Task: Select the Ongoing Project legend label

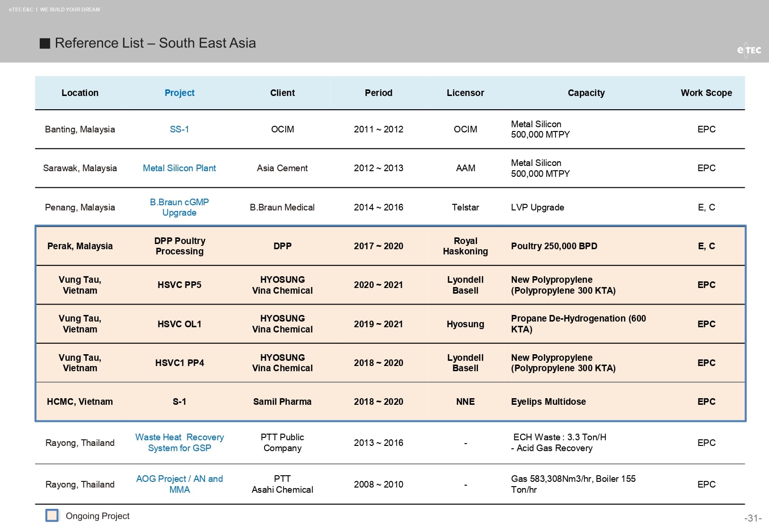Action: [97, 516]
